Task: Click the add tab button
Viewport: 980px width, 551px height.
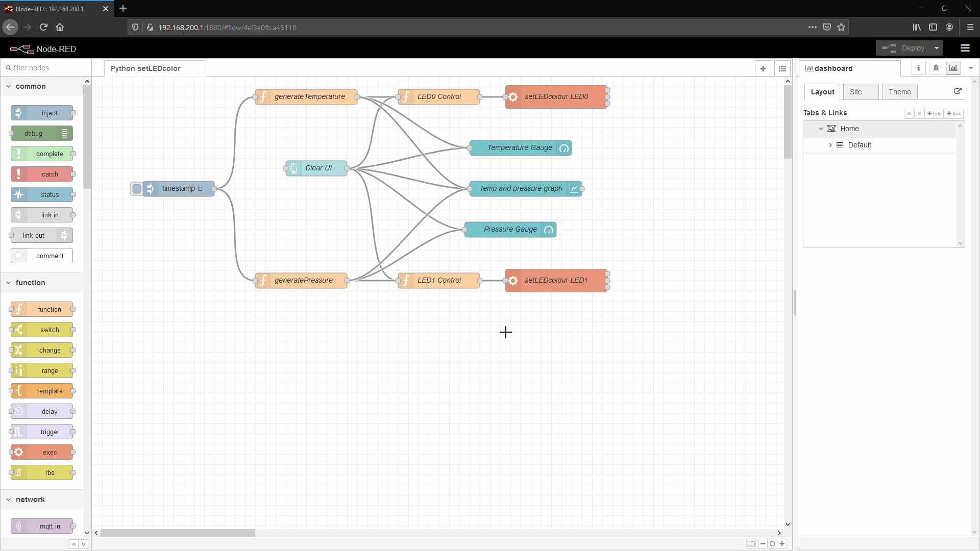Action: tap(934, 113)
